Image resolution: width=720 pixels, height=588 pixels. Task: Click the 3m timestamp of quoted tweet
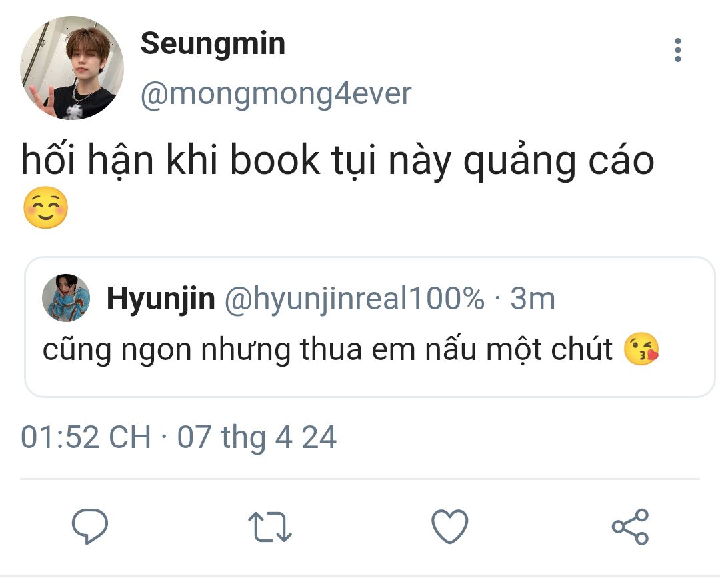coord(533,299)
